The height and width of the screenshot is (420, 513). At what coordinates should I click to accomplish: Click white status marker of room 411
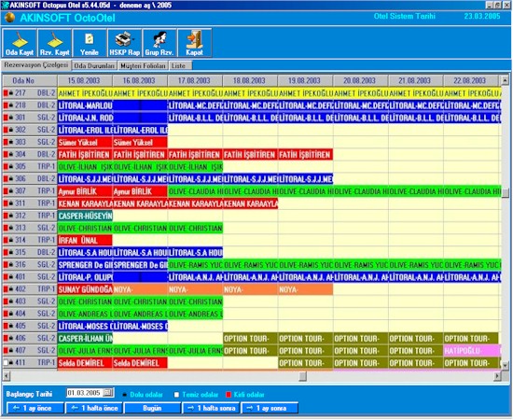pyautogui.click(x=6, y=363)
